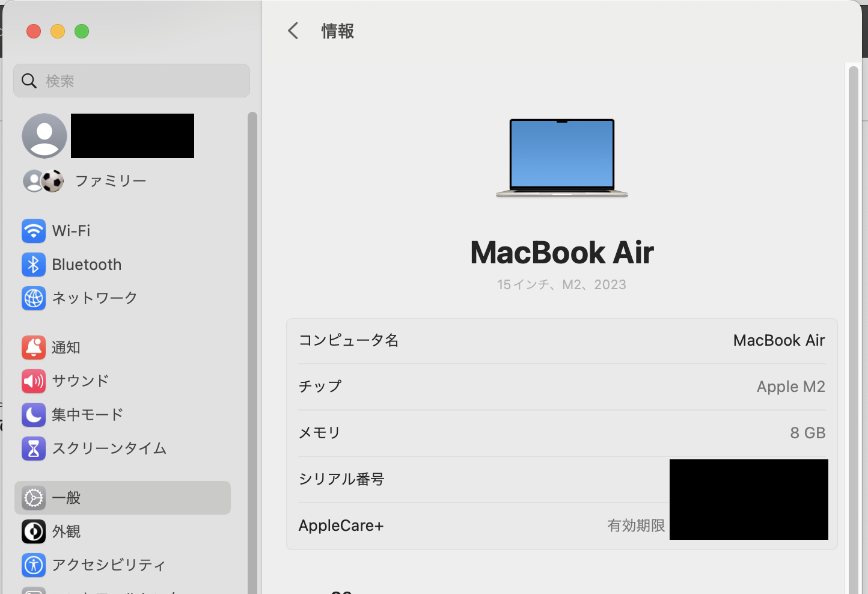Click the user account avatar
This screenshot has width=868, height=594.
[x=44, y=136]
